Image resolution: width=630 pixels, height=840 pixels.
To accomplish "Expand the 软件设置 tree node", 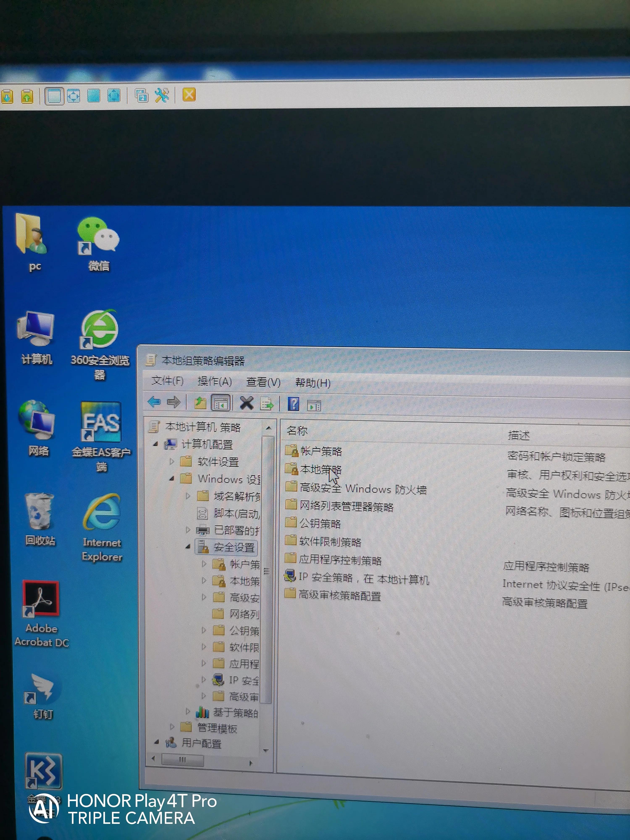I will (172, 461).
